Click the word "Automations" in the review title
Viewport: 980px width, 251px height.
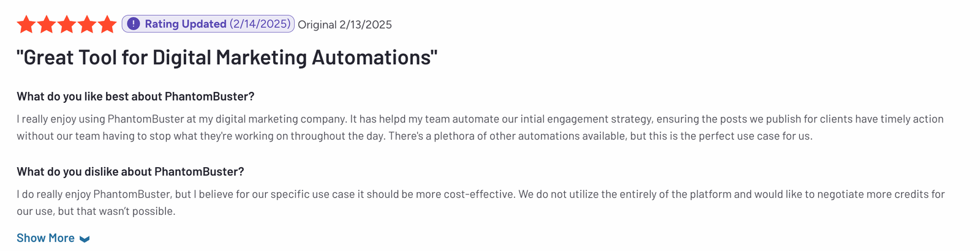click(x=372, y=58)
